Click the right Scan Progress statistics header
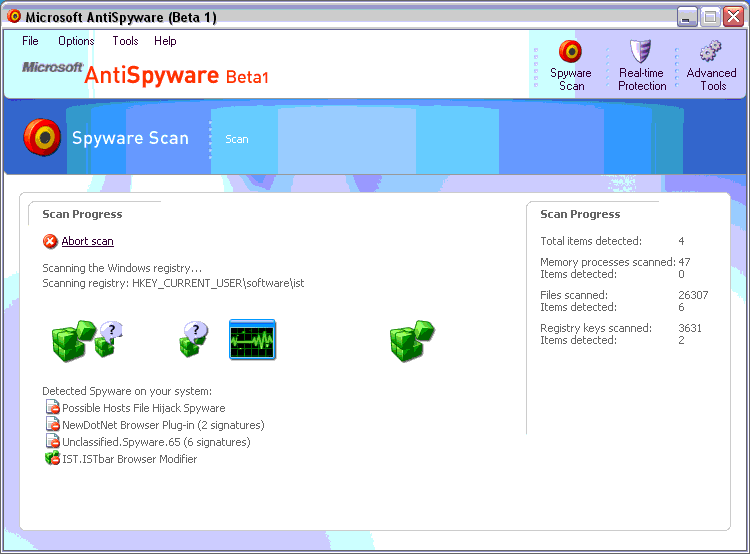Screen dimensions: 750x554 pos(580,214)
